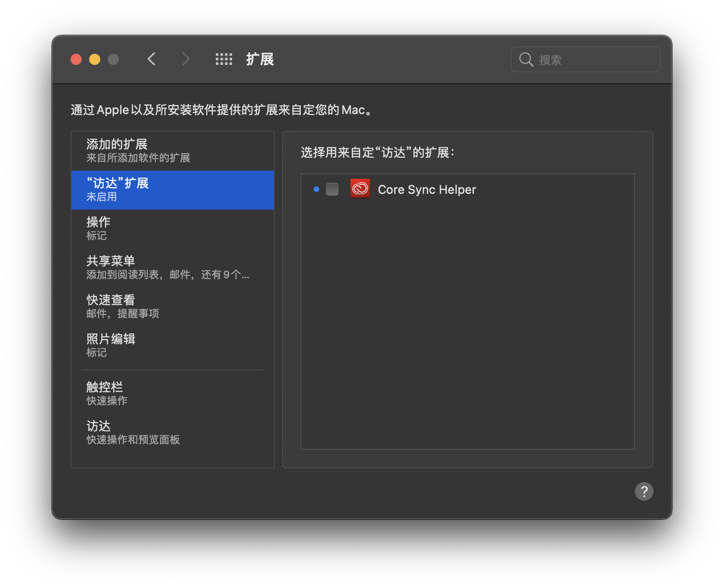Show all preferences grid icon
The width and height of the screenshot is (724, 588).
click(224, 59)
